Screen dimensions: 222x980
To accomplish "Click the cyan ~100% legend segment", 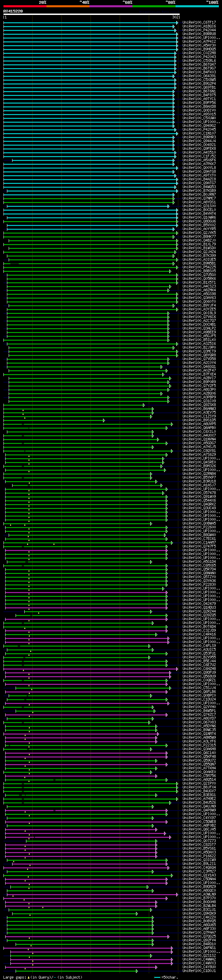I will pos(197,7).
